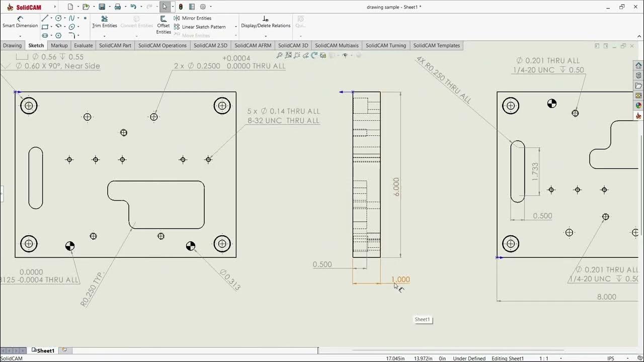
Task: Click the Mirror Entities tool
Action: pos(192,18)
